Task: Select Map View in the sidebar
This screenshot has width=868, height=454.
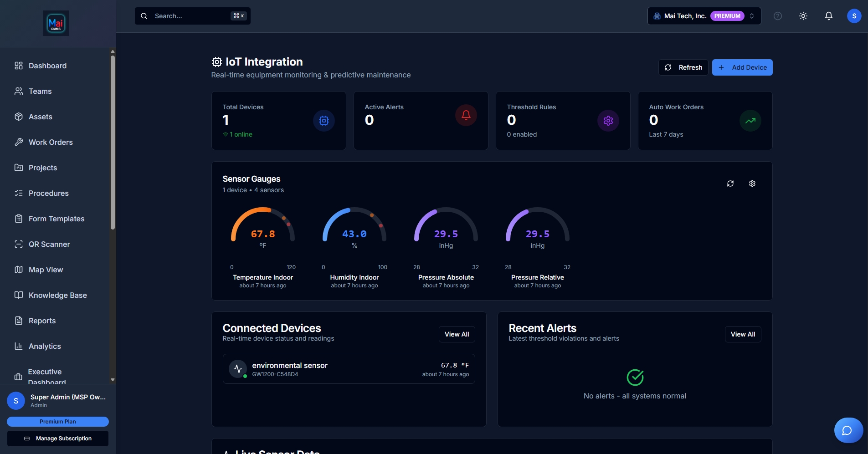Action: point(45,270)
